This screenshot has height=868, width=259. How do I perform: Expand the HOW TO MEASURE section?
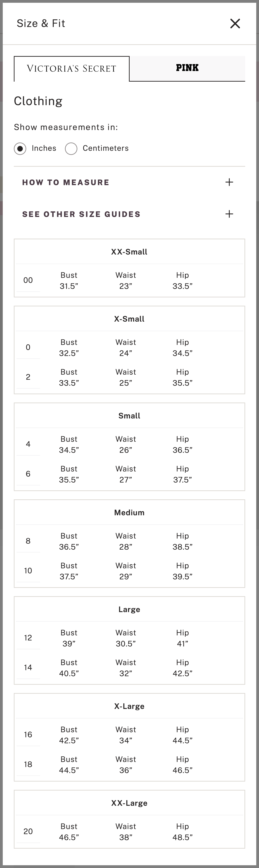[66, 182]
